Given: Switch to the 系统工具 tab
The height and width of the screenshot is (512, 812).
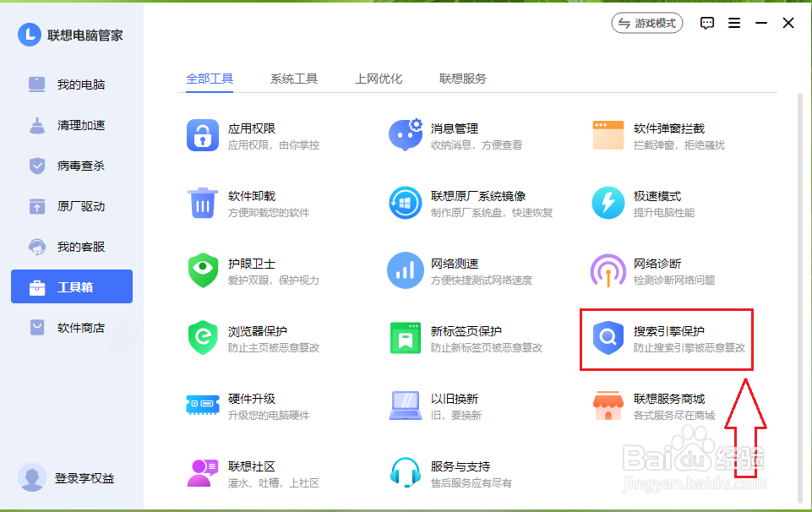Looking at the screenshot, I should coord(294,79).
